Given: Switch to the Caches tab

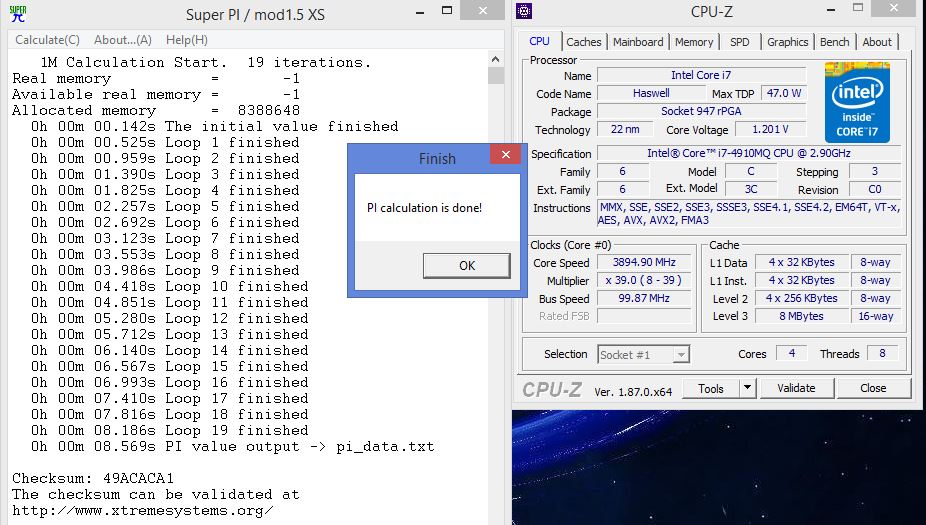Looking at the screenshot, I should pyautogui.click(x=583, y=42).
